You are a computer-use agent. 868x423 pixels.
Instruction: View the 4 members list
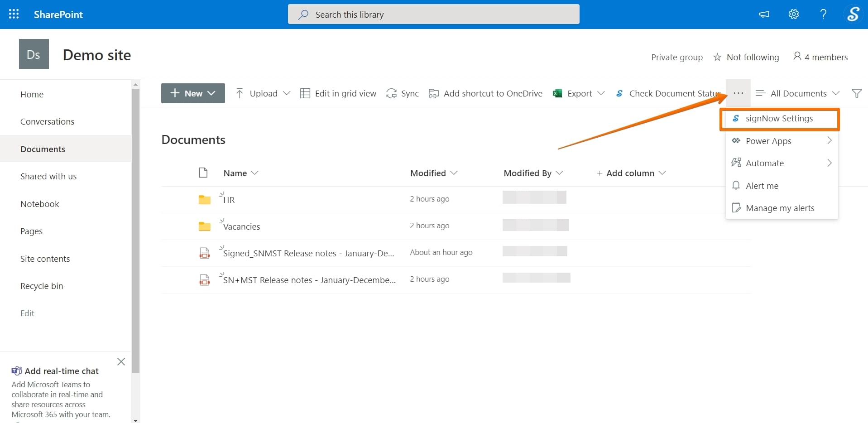[x=820, y=57]
